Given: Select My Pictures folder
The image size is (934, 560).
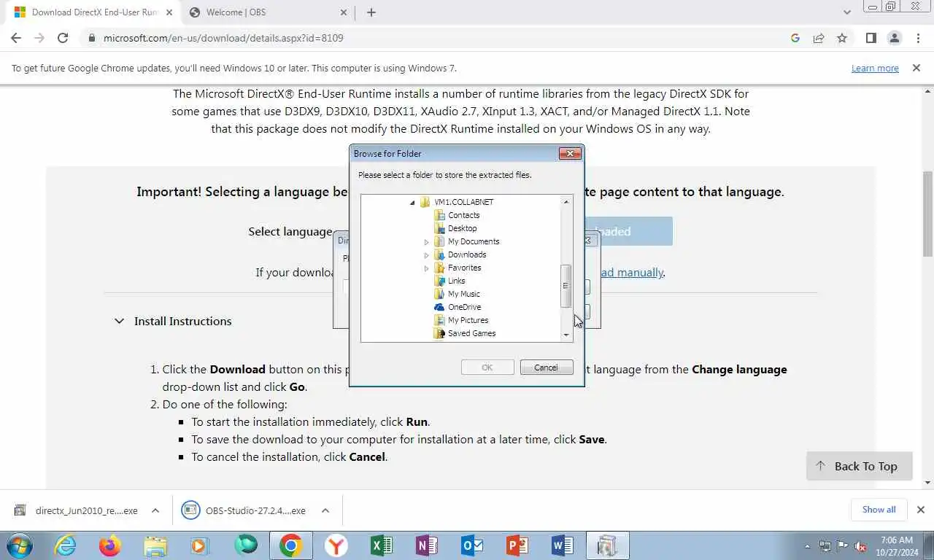Looking at the screenshot, I should click(x=468, y=320).
